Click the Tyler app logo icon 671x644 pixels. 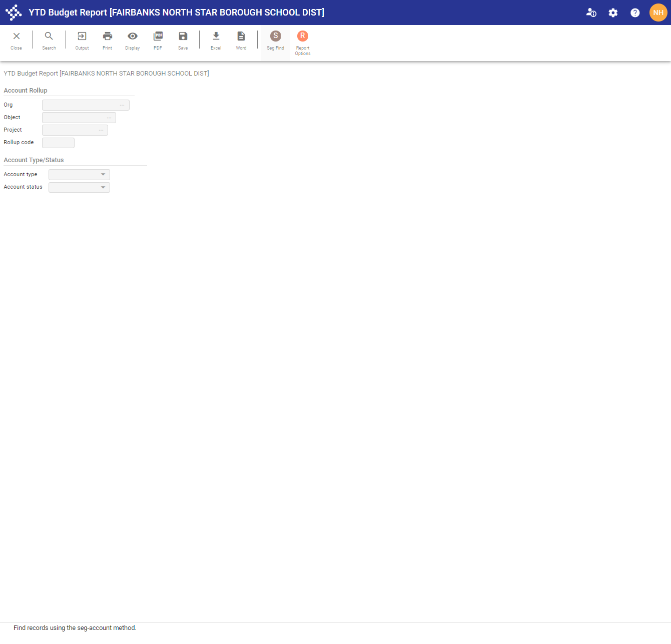click(x=14, y=13)
